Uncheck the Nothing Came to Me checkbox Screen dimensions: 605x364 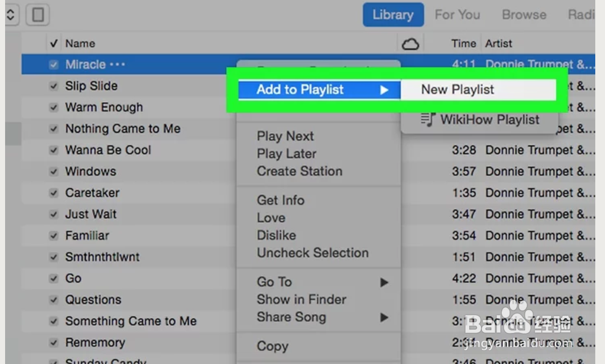point(54,129)
